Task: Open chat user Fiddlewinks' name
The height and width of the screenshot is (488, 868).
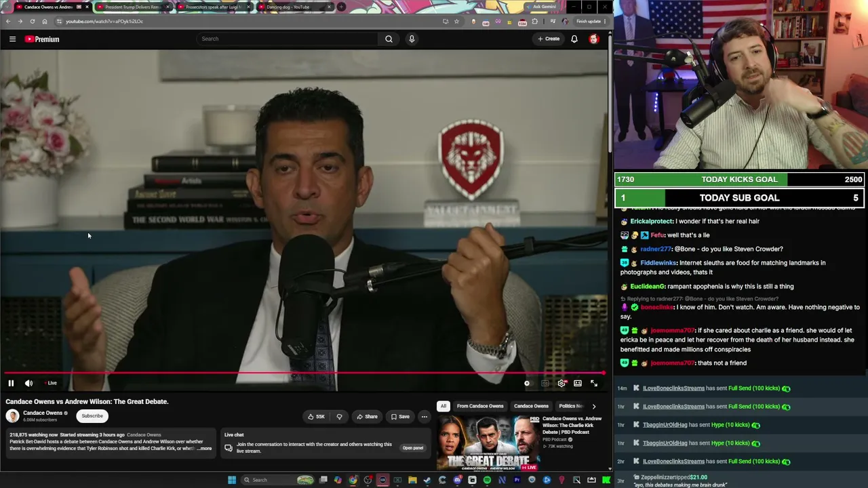Action: point(658,263)
